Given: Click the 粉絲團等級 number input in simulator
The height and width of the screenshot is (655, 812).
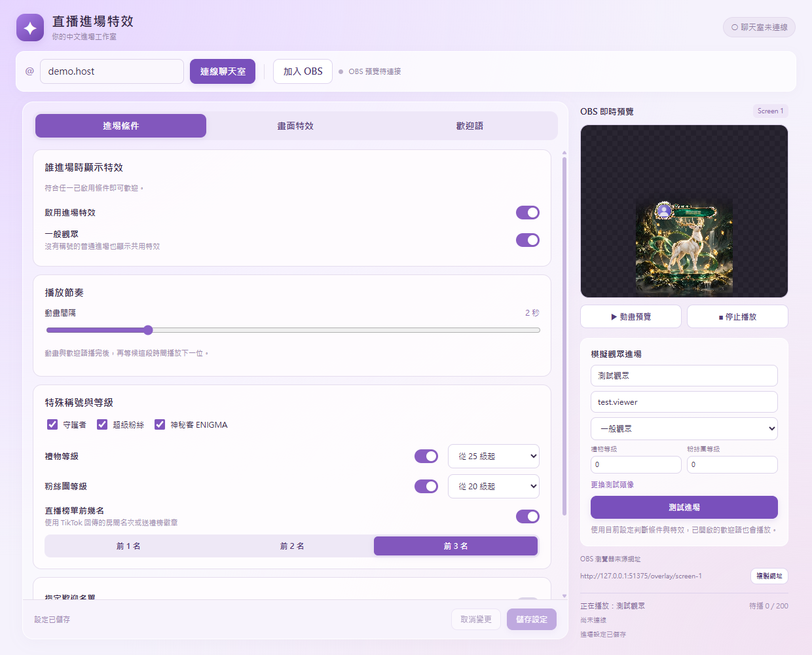Looking at the screenshot, I should pyautogui.click(x=732, y=464).
